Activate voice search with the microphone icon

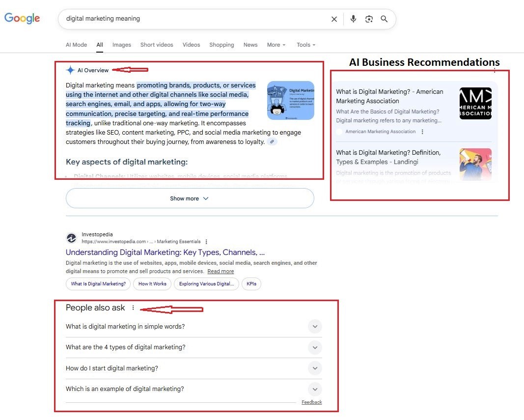click(353, 19)
